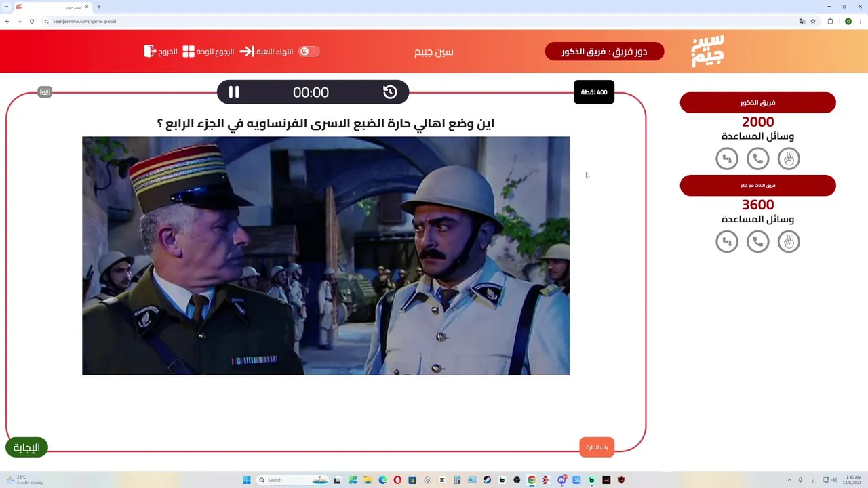Use second team's two-fingers help icon
Viewport: 868px width, 488px height.
(x=789, y=241)
